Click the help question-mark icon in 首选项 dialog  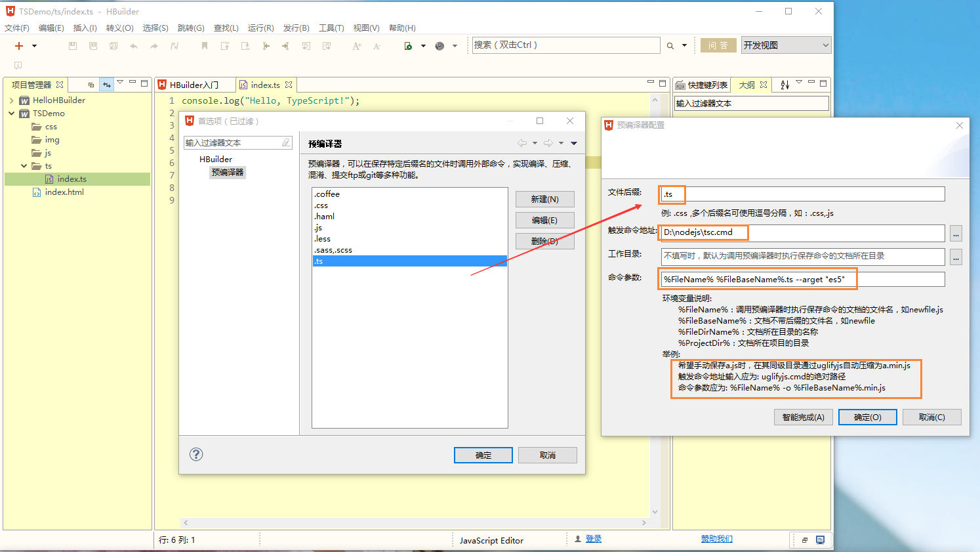pyautogui.click(x=195, y=454)
